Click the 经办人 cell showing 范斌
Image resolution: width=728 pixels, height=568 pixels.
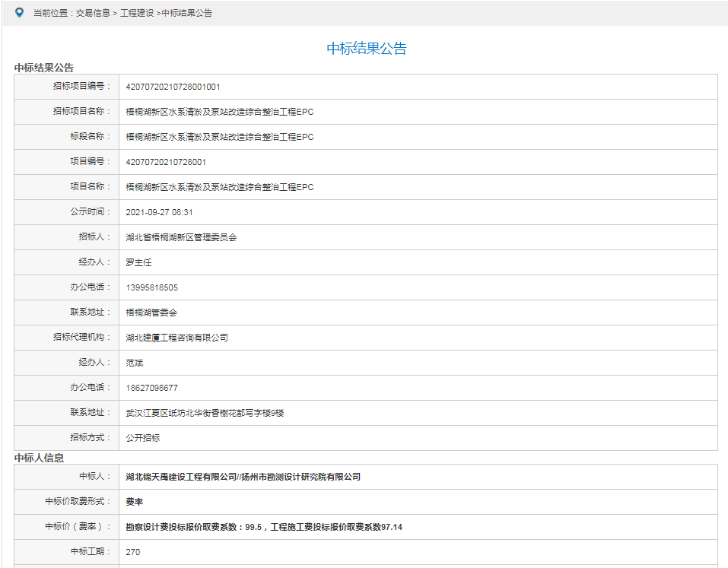pyautogui.click(x=134, y=363)
